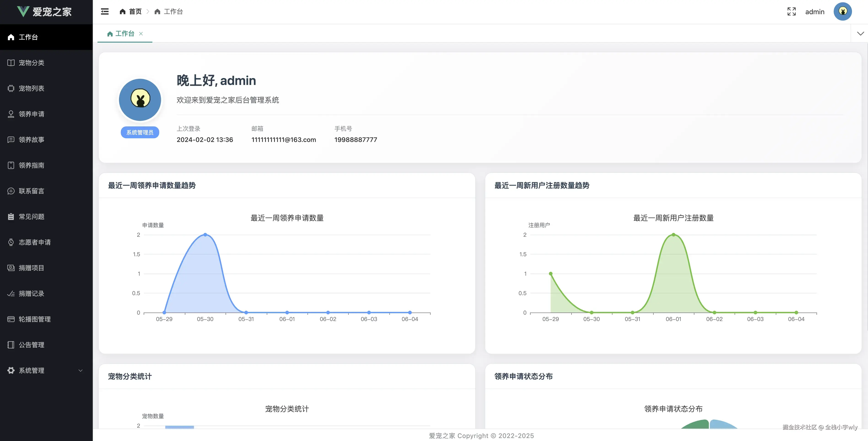Click the admin avatar in header
The height and width of the screenshot is (441, 868).
(x=842, y=11)
